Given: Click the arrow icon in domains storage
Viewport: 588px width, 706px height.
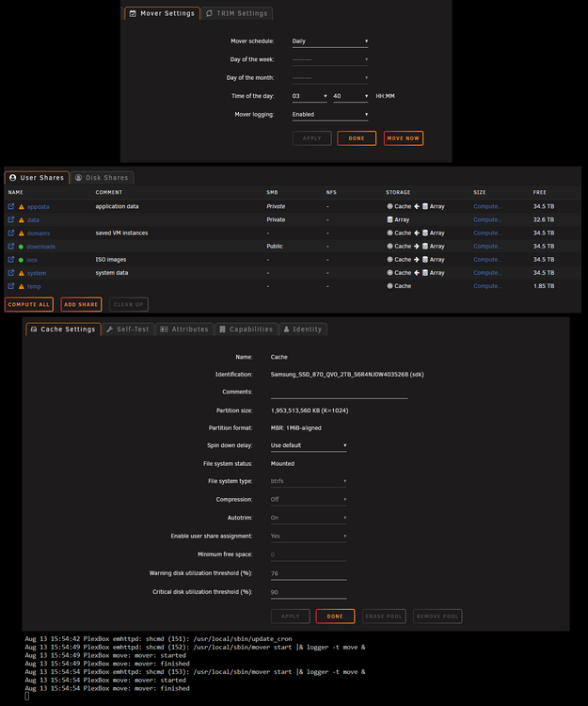Looking at the screenshot, I should (x=417, y=233).
